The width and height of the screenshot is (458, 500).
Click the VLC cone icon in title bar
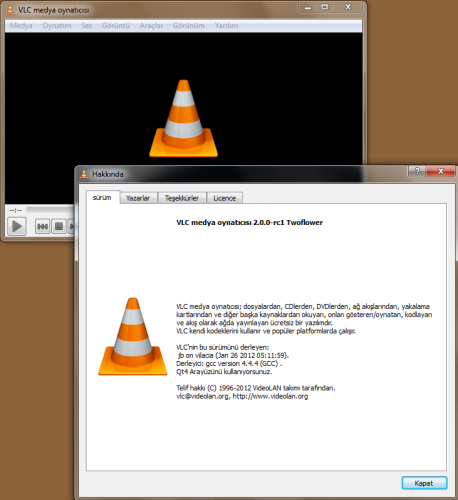tap(10, 10)
